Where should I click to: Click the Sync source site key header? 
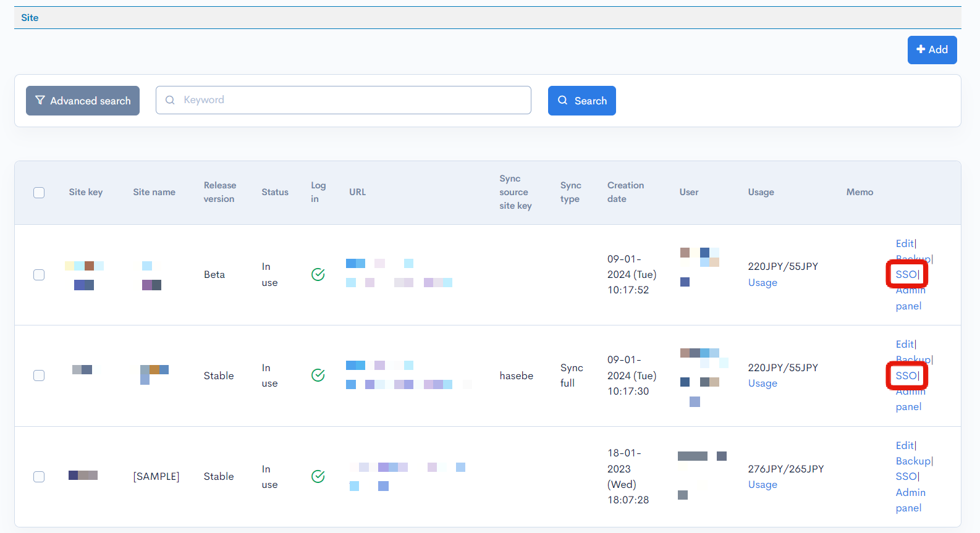[515, 192]
